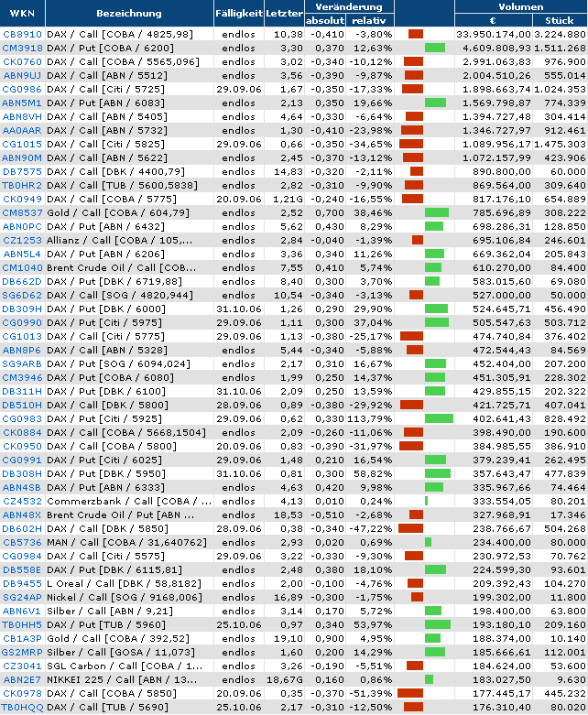Viewport: 588px width, 715px height.
Task: Click green change bar in CG0983 row
Action: pyautogui.click(x=439, y=418)
